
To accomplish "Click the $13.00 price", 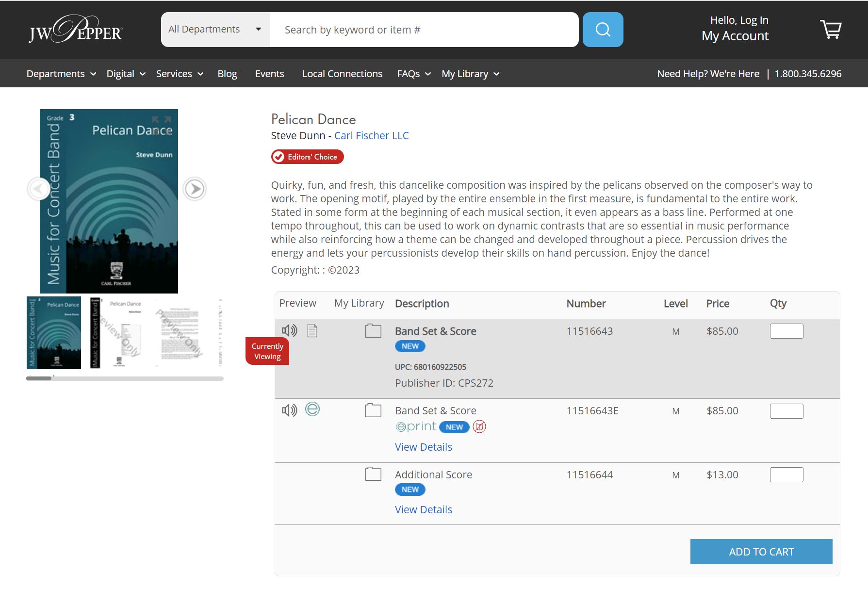I will [722, 475].
